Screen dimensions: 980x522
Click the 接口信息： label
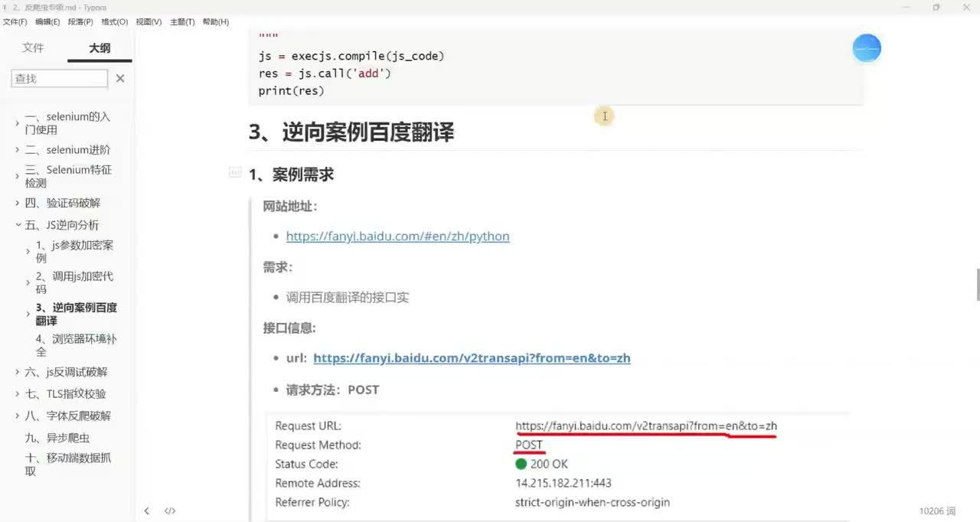click(290, 328)
